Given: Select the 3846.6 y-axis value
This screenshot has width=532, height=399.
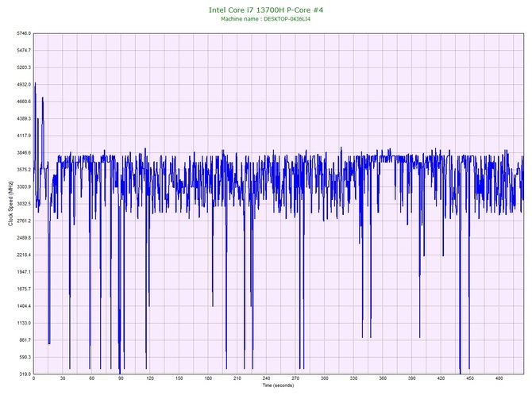Looking at the screenshot, I should (24, 153).
